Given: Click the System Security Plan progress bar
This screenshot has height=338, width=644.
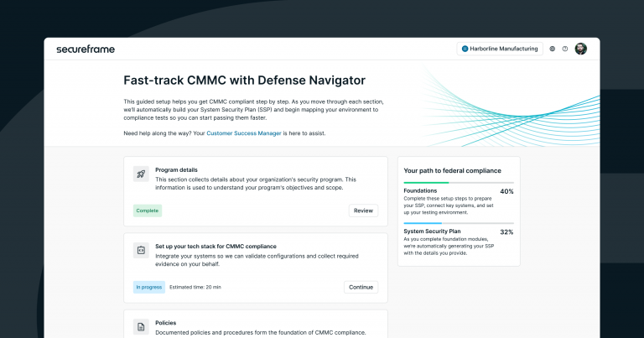Looking at the screenshot, I should 459,223.
